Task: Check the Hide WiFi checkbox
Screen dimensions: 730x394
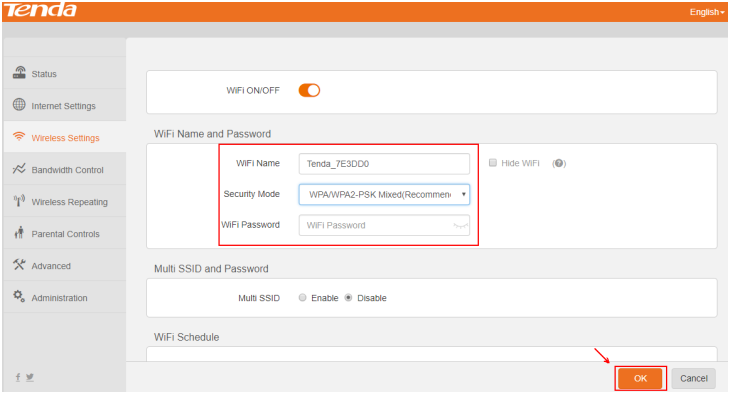Action: (493, 163)
